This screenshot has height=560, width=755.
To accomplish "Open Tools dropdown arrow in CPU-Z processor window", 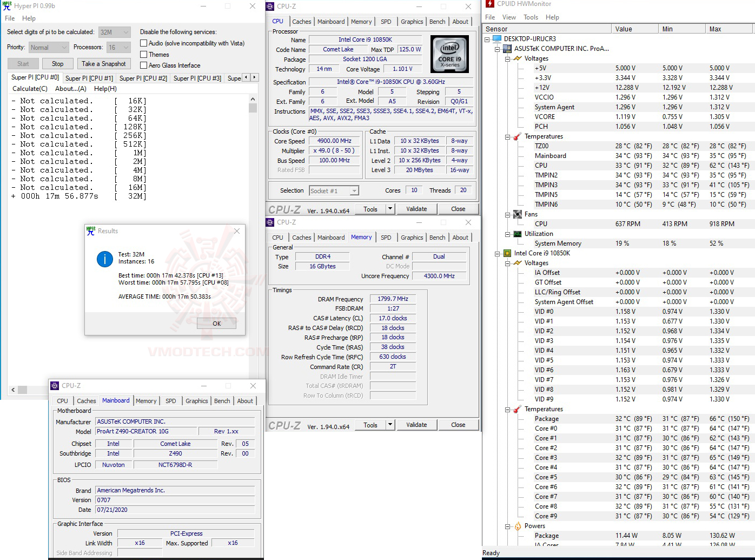I will pyautogui.click(x=389, y=209).
